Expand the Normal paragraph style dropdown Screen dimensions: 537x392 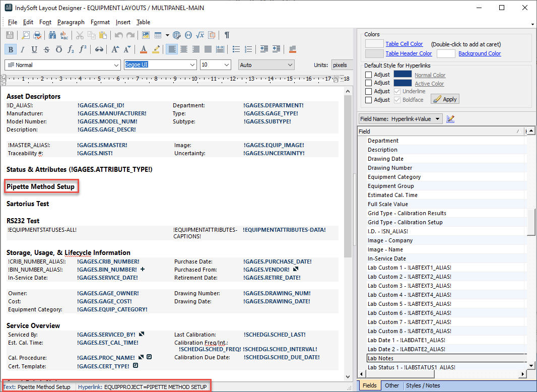point(116,65)
